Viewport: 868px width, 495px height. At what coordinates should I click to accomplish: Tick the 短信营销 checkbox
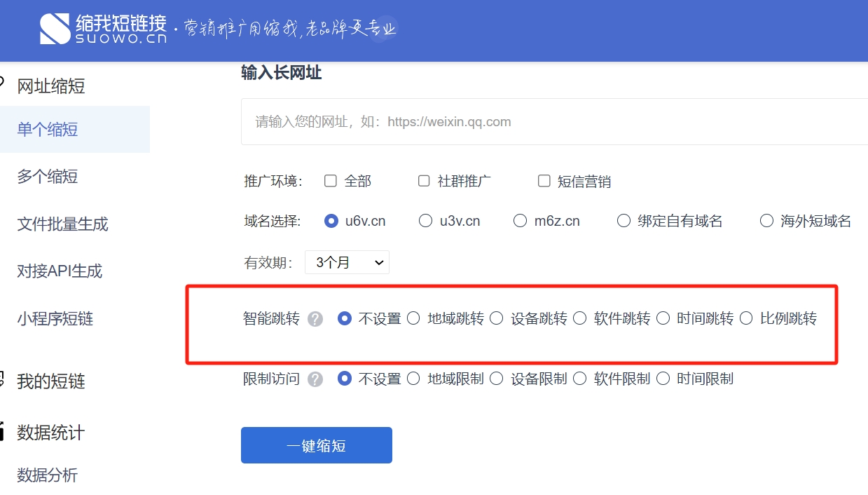click(544, 181)
